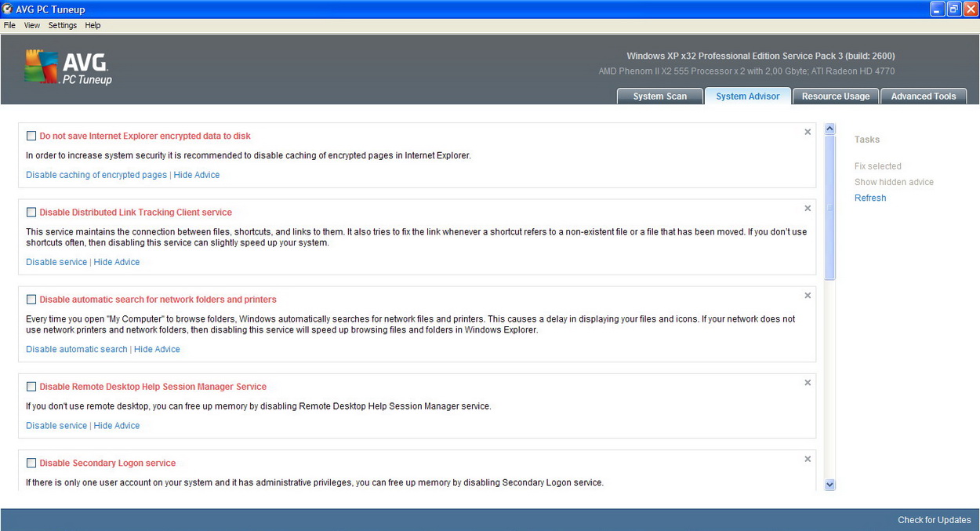Enable the Remote Desktop Help Session Manager checkbox
Screen dimensions: 980x531
point(31,386)
